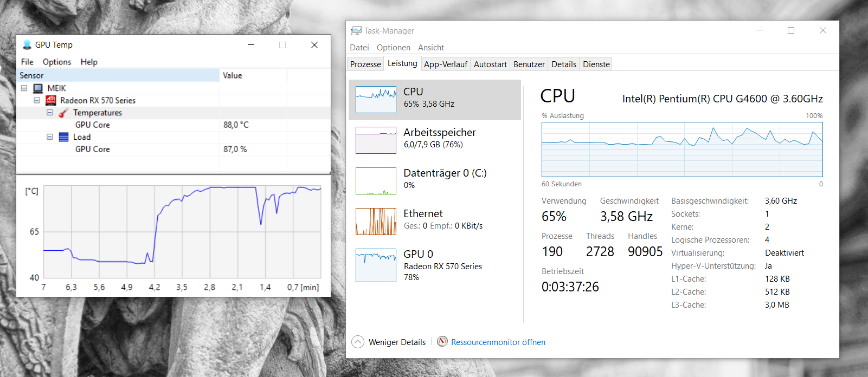Switch to the Dienste tab
Screen dimensions: 868x377
(x=596, y=64)
